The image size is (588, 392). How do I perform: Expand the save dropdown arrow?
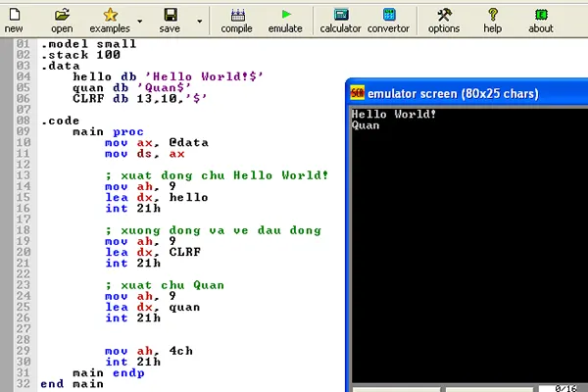coord(200,20)
